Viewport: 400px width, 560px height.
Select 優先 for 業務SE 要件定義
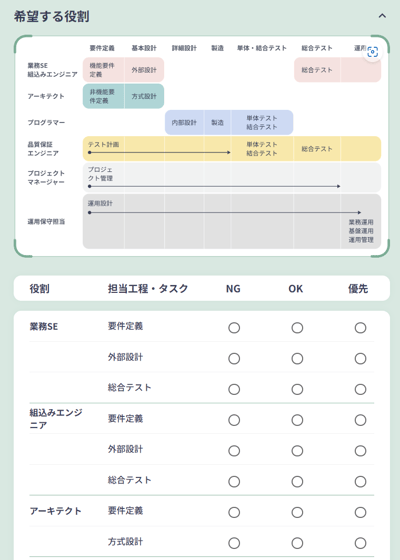click(x=360, y=328)
